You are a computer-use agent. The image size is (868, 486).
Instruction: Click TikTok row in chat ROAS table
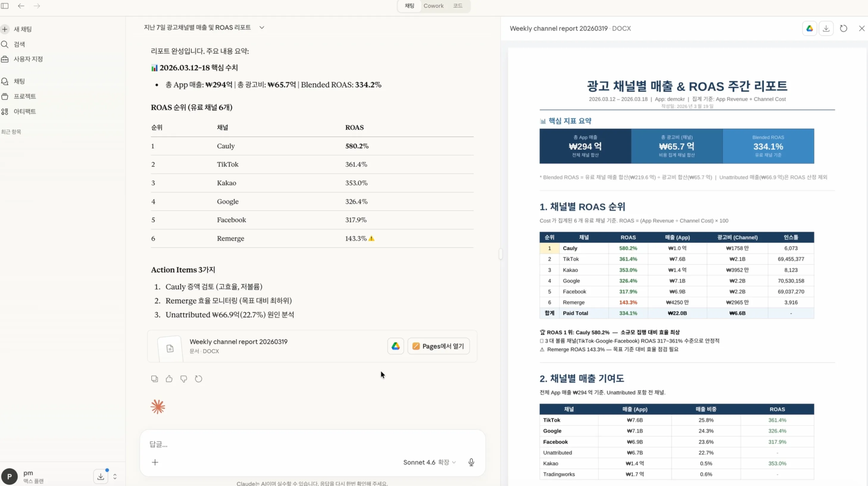[312, 164]
